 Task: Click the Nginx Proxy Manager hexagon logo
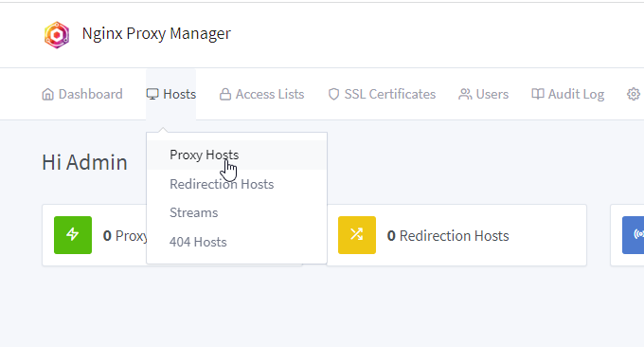[x=57, y=35]
